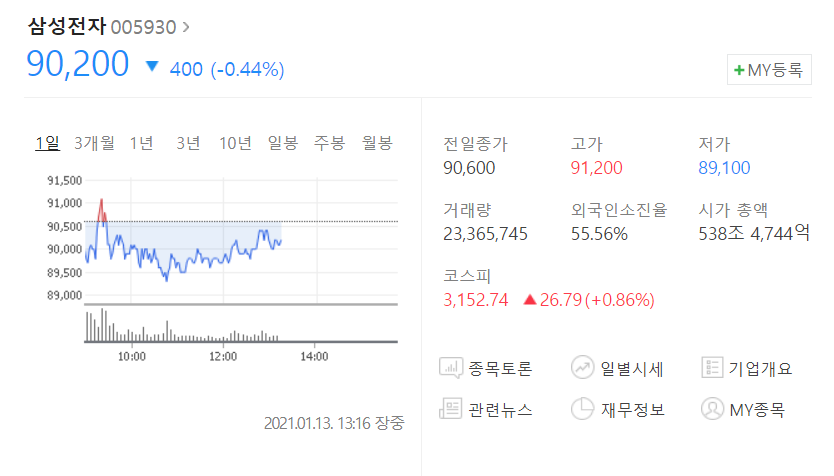Screen dimensions: 834x476
Task: Select the 월봉 monthly candle tab
Action: [x=377, y=143]
